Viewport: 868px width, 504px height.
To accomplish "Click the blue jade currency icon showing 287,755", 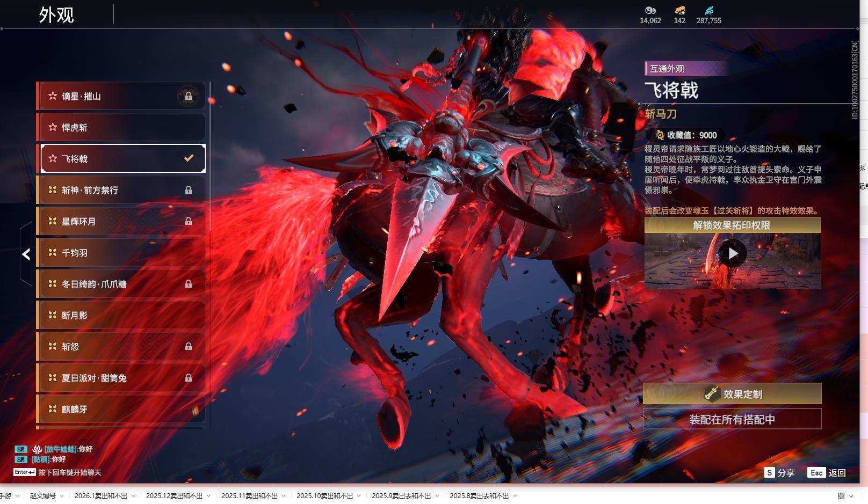I will tap(710, 10).
